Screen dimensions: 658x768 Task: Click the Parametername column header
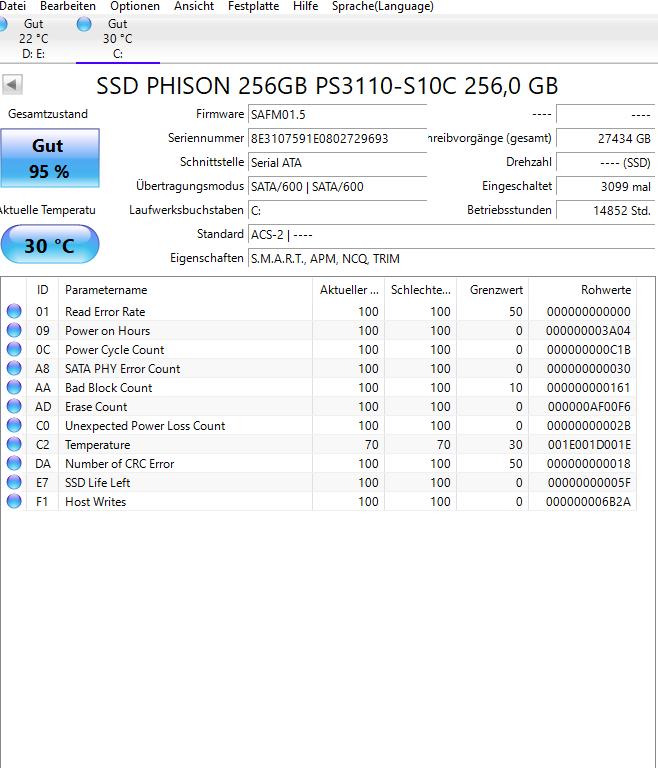185,289
